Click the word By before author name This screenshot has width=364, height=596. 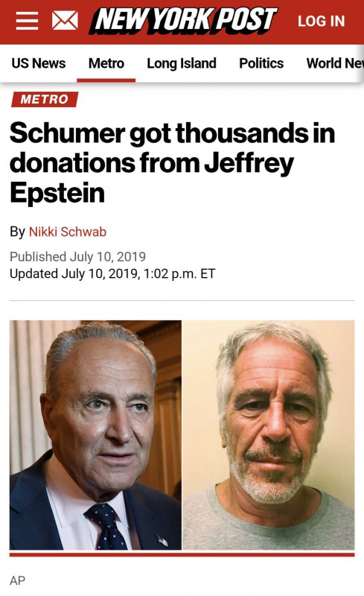tap(17, 232)
